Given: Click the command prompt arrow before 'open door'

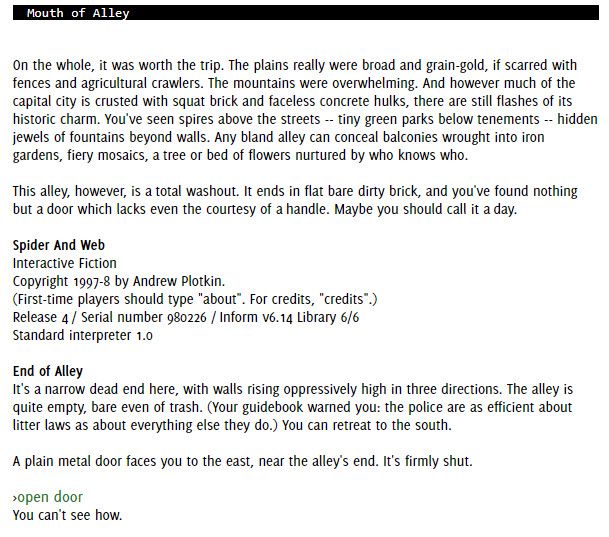Looking at the screenshot, I should [x=15, y=498].
